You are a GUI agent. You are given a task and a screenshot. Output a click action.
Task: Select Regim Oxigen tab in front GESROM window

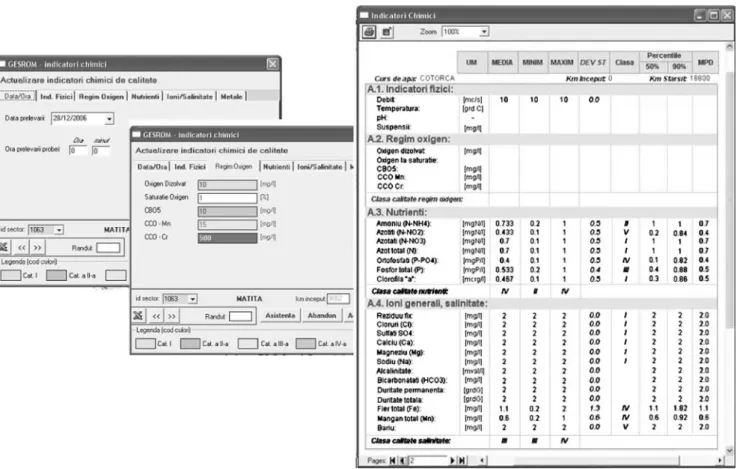(234, 166)
